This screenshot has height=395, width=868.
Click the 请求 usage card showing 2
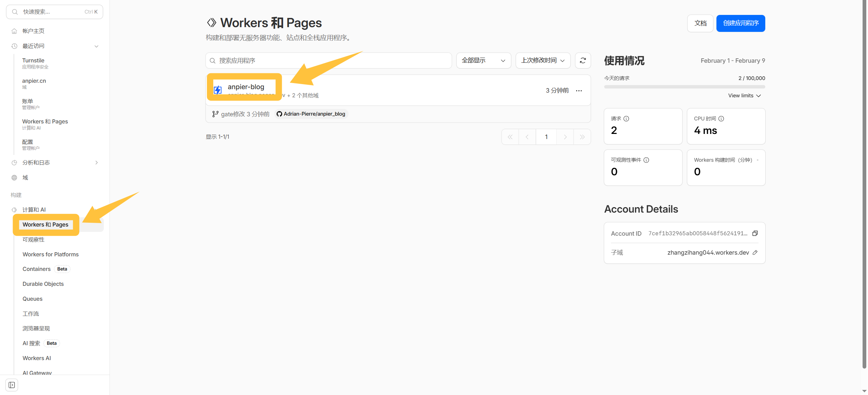tap(643, 126)
